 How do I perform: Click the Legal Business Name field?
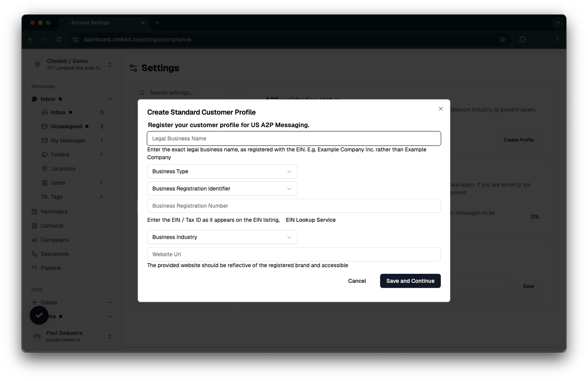pos(294,138)
